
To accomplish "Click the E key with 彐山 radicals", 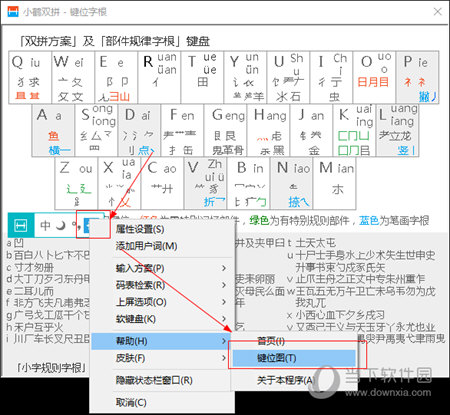I will click(x=116, y=77).
